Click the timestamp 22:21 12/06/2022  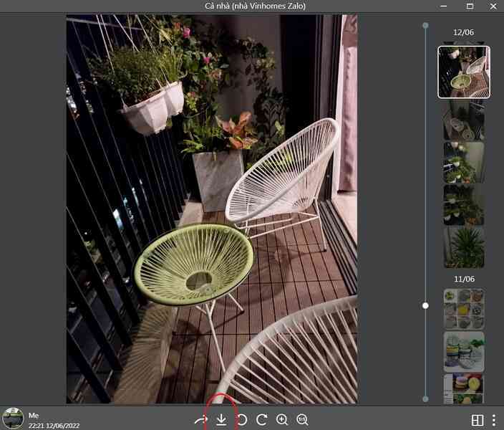[54, 426]
